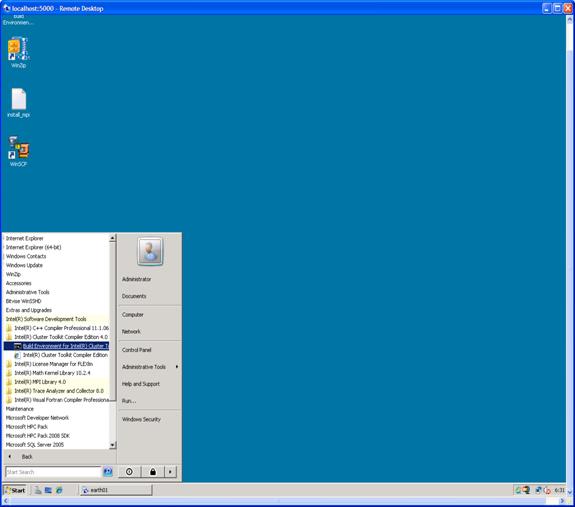Expand Microsoft HPC Pack group
Image resolution: width=575 pixels, height=507 pixels.
[x=27, y=427]
